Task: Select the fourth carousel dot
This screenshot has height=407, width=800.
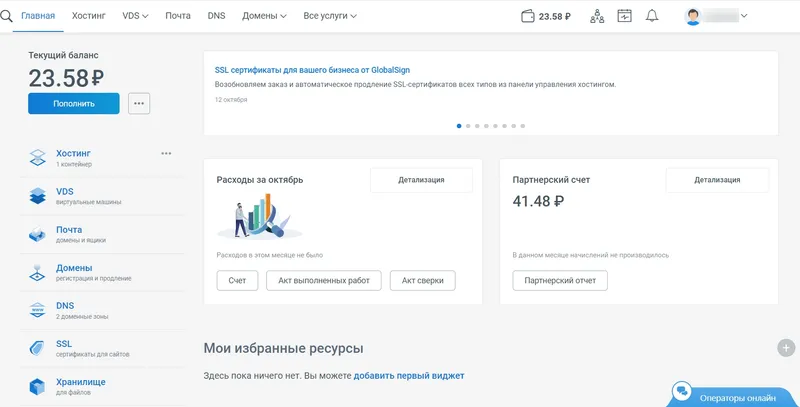Action: point(486,126)
